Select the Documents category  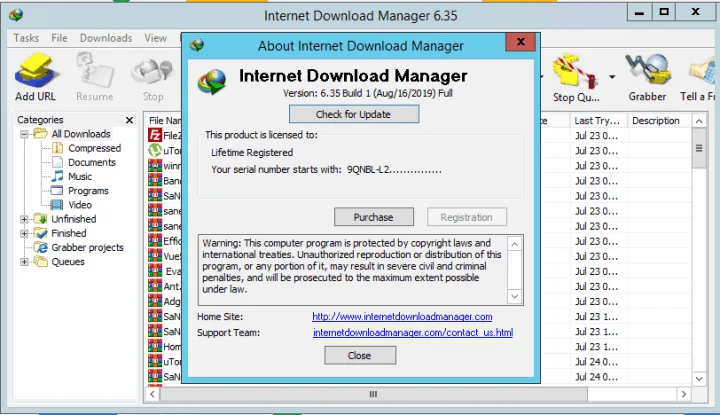[91, 162]
